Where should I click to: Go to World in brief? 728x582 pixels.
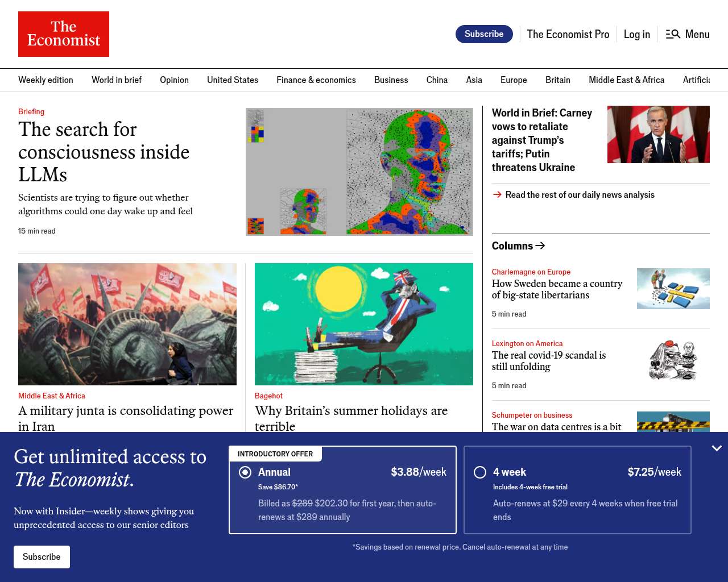tap(117, 80)
